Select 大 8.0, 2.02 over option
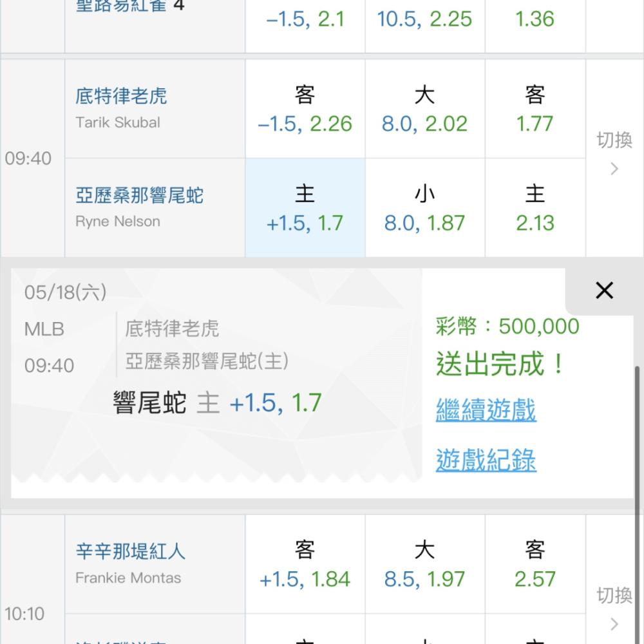This screenshot has height=644, width=644. coord(424,109)
